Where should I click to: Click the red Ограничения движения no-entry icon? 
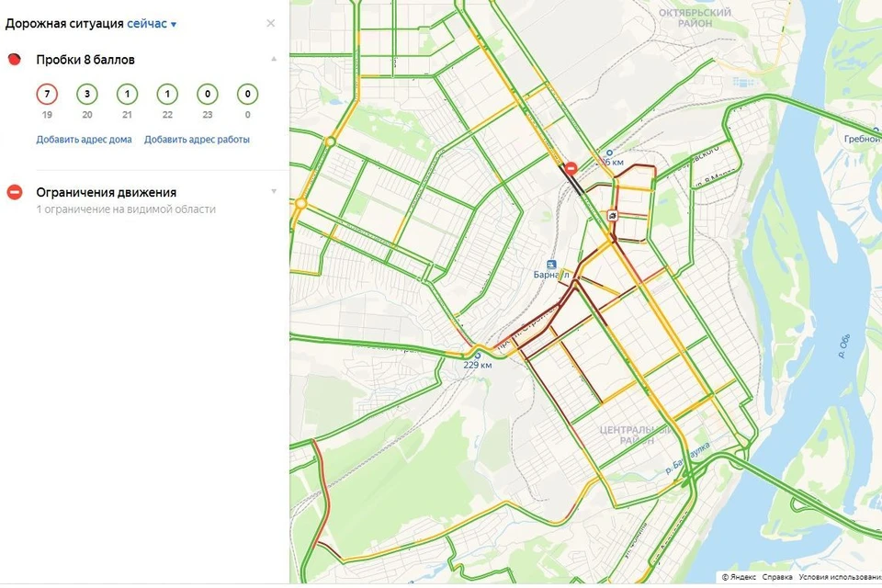coord(15,192)
